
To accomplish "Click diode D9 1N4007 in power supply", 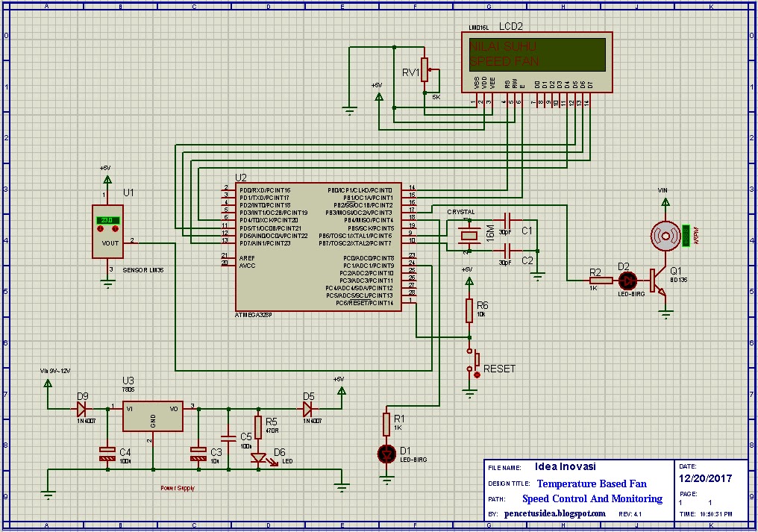I will [81, 409].
